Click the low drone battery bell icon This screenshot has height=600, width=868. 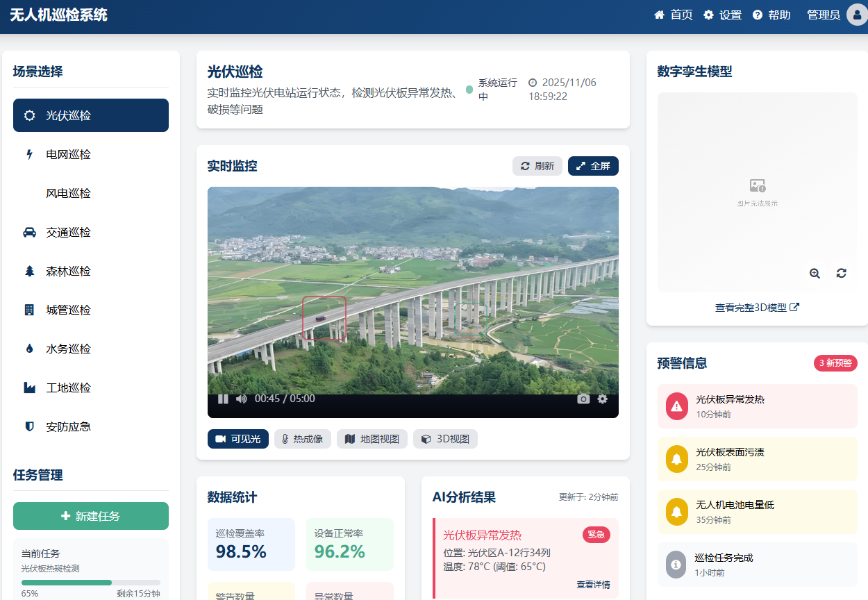click(x=676, y=512)
